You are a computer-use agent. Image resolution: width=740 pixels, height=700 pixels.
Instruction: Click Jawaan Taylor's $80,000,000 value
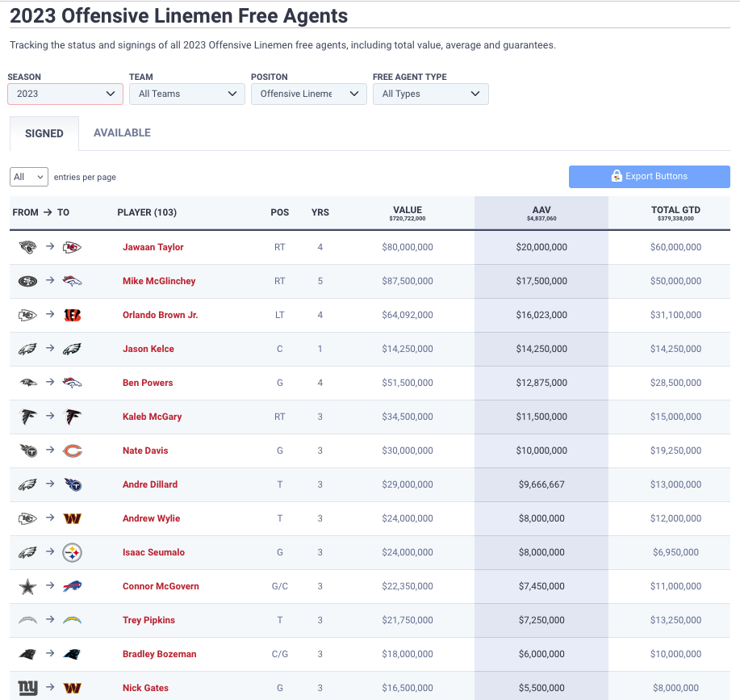(408, 247)
